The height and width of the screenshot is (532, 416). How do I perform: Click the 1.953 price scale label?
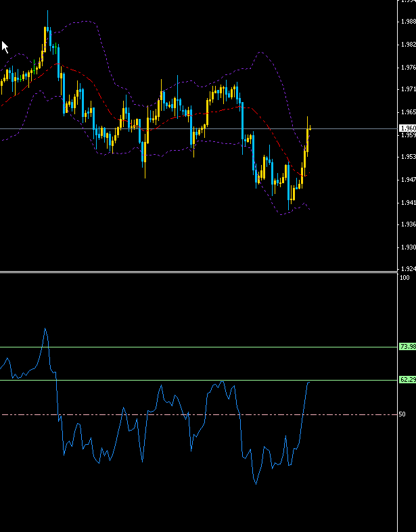pos(408,158)
